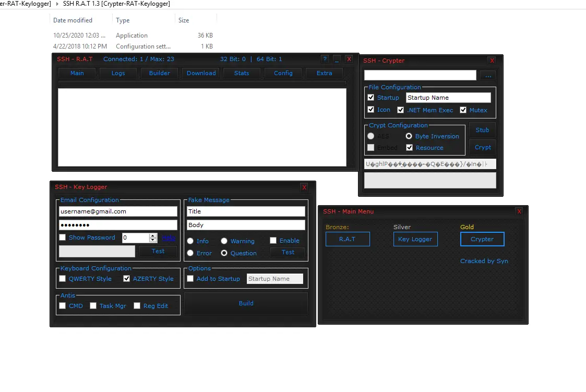Disable the Startup checkbox in Crypter

(x=370, y=97)
